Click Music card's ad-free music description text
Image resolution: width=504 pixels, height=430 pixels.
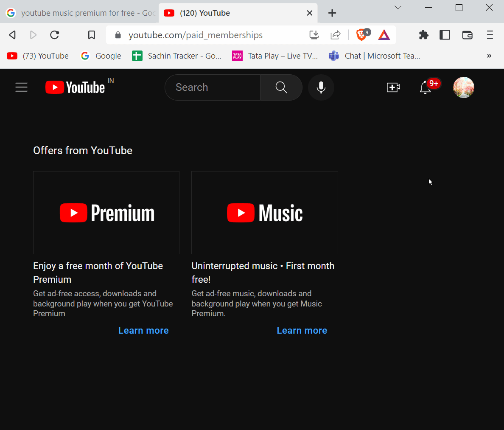(257, 303)
